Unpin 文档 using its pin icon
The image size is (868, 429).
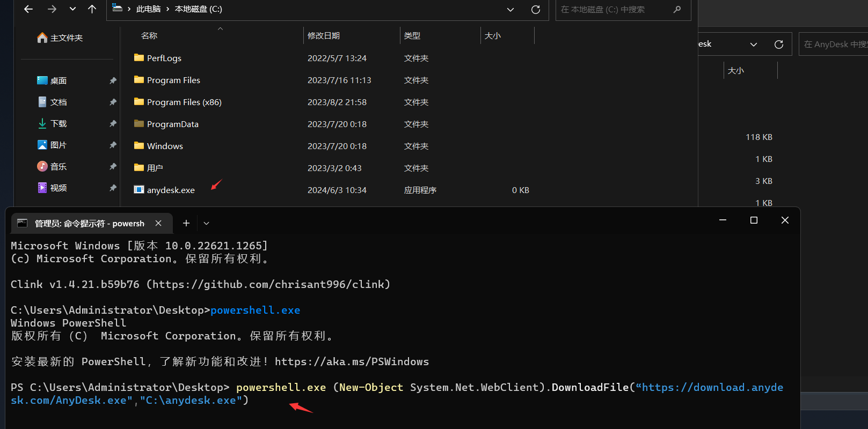(113, 102)
